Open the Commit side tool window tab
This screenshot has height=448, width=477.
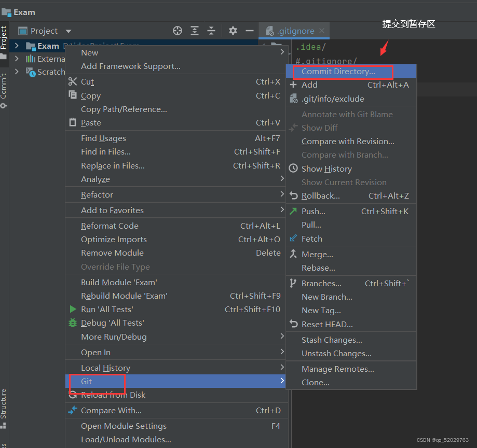pos(4,90)
